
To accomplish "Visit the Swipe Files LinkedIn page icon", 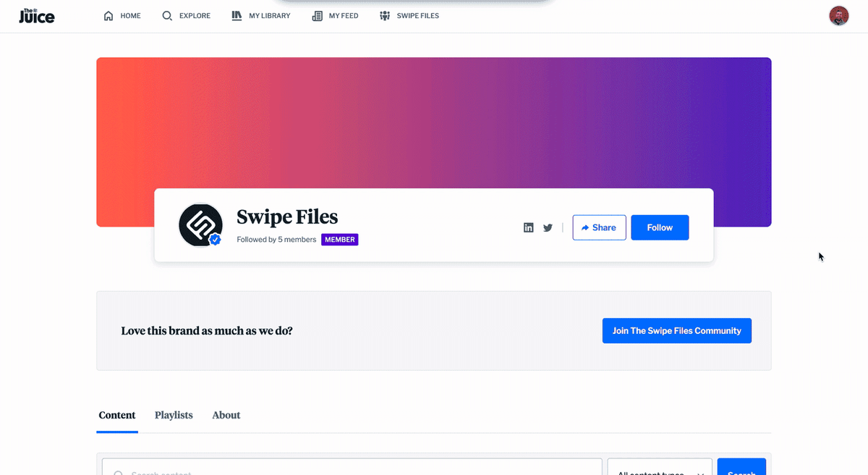I will pos(529,227).
